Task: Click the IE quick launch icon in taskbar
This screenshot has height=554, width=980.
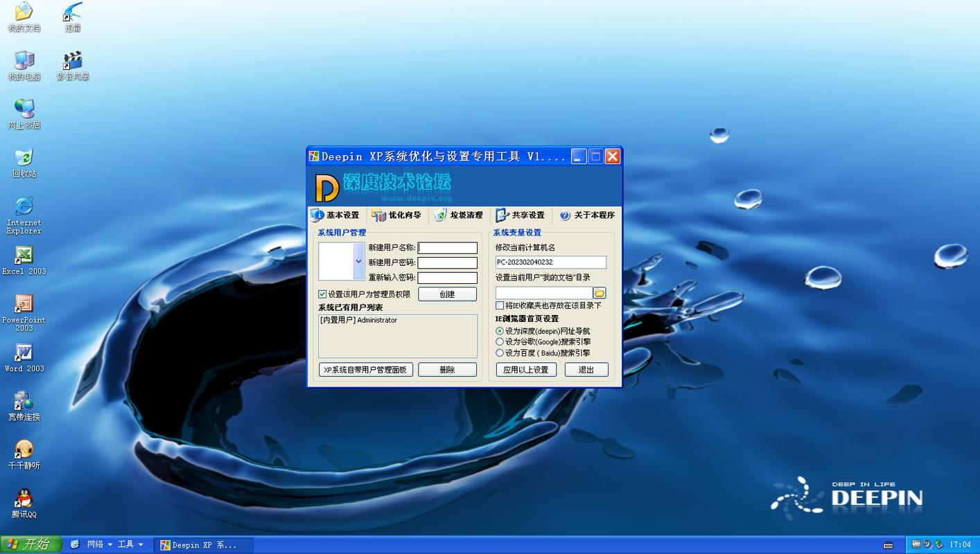Action: point(75,544)
